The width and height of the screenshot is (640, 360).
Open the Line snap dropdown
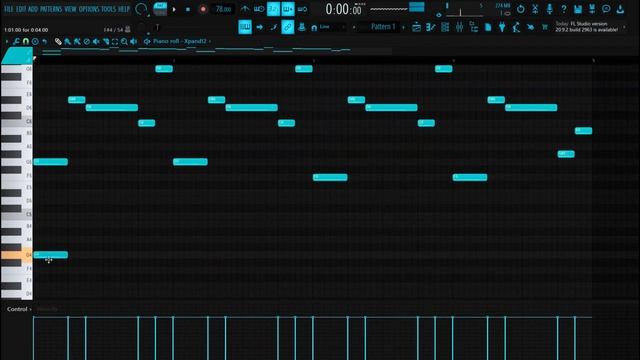[332, 27]
